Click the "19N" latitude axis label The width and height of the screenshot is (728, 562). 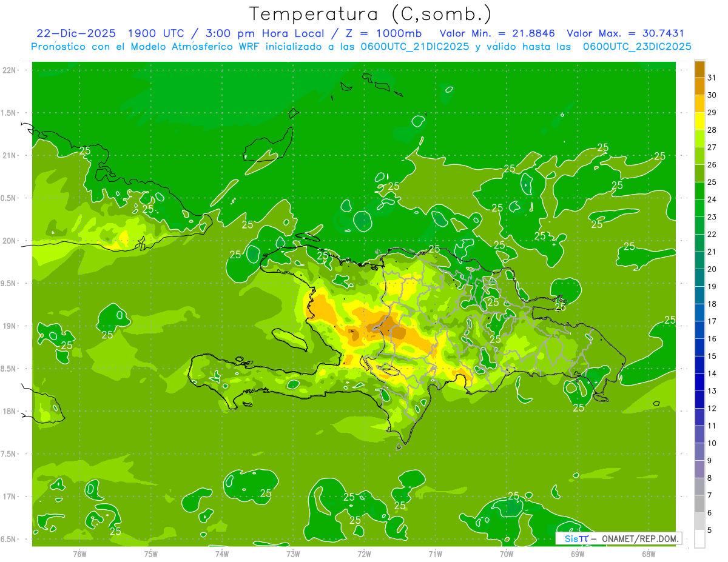point(9,326)
